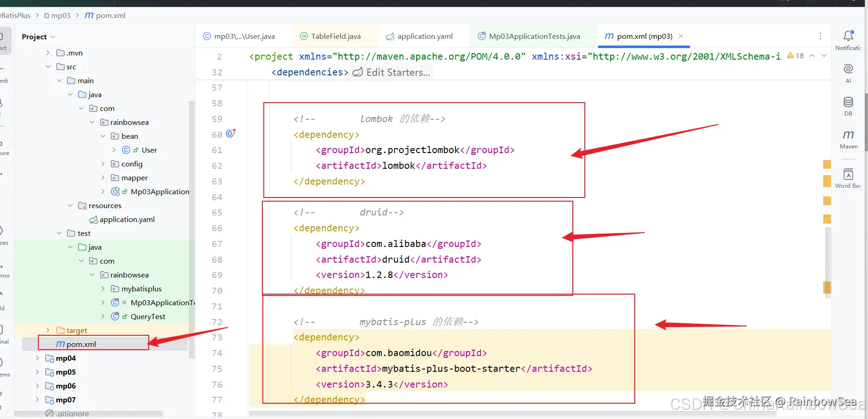Close the pom.xml (mp03) tab
Viewport: 868px width, 419px height.
click(x=681, y=36)
